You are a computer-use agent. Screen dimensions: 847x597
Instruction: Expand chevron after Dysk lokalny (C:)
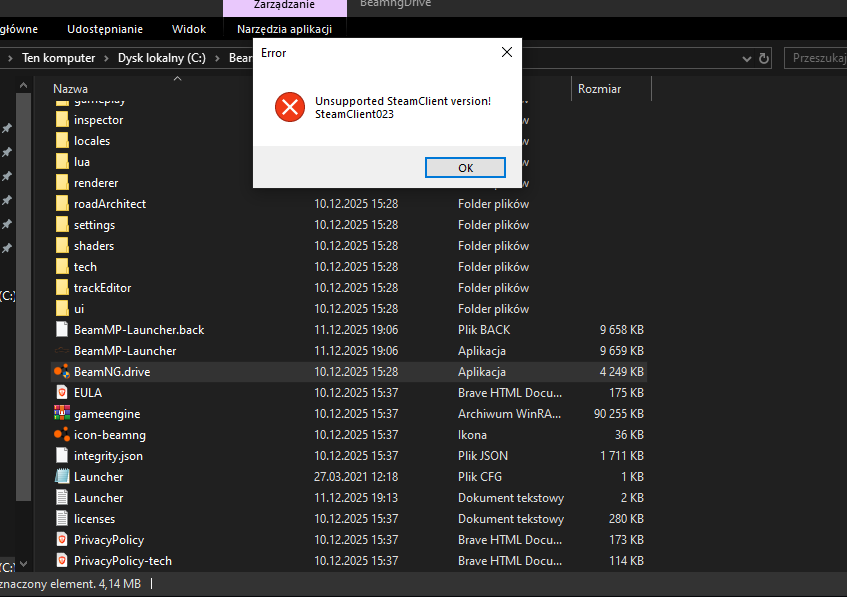[217, 58]
